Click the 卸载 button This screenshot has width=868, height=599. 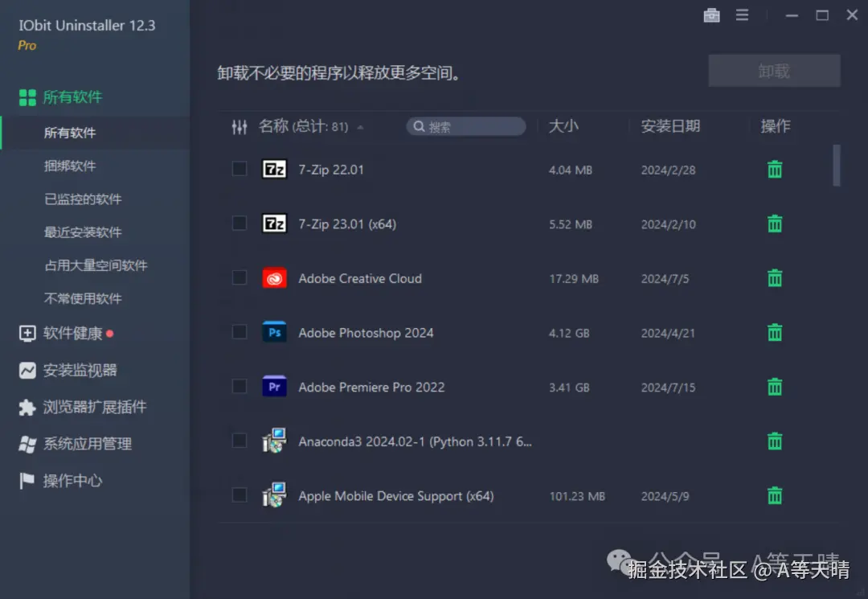pyautogui.click(x=774, y=71)
